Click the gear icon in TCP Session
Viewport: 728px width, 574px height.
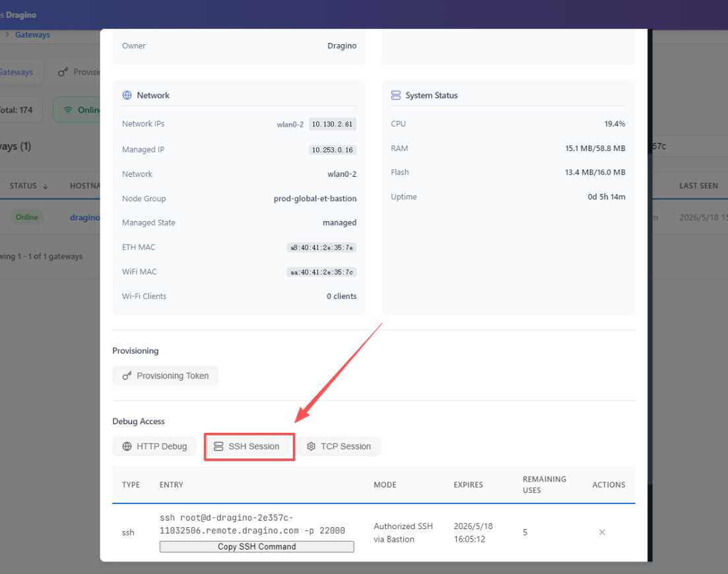pyautogui.click(x=311, y=447)
